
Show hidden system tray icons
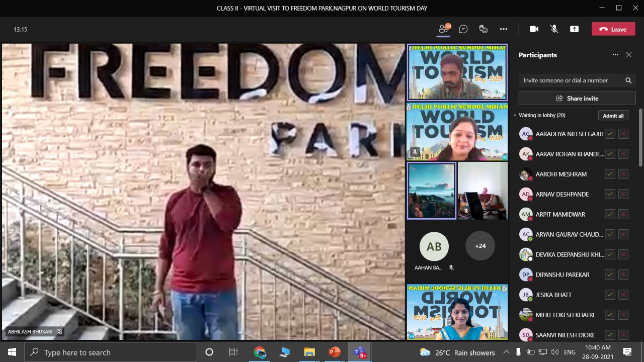pos(506,352)
